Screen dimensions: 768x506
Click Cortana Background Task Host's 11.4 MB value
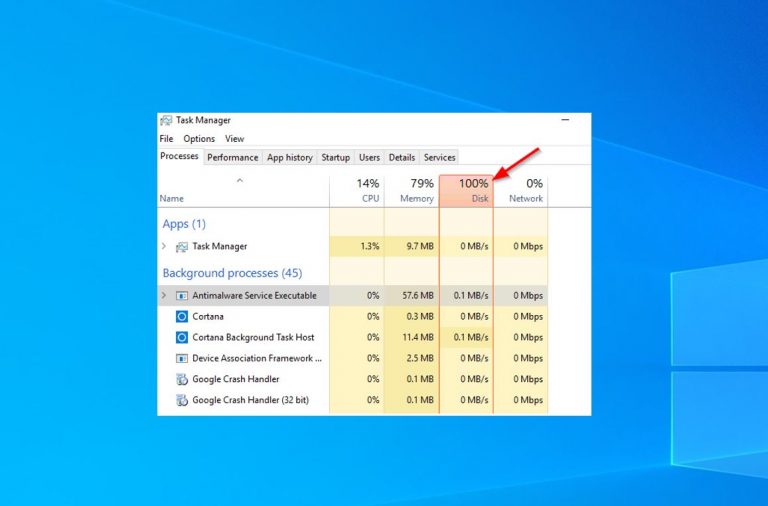418,337
